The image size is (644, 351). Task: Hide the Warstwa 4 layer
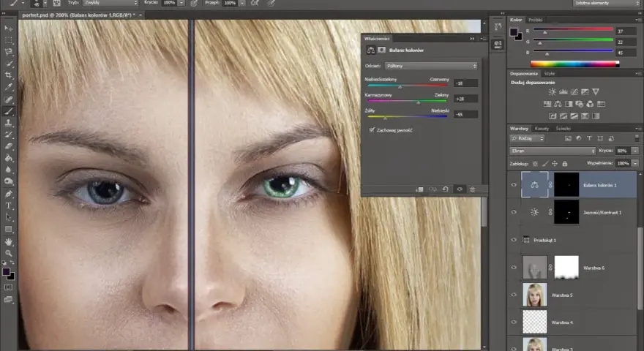(x=514, y=322)
